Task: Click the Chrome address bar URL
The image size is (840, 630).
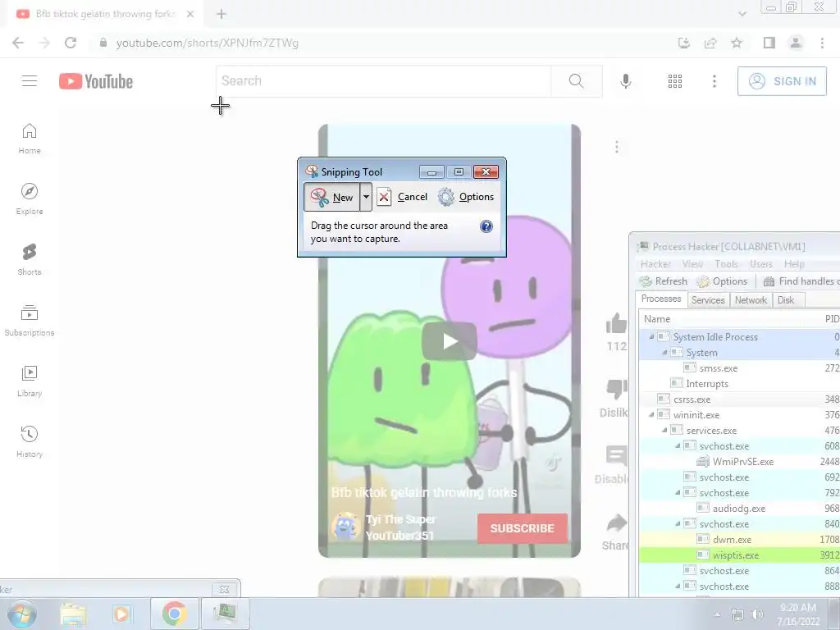Action: click(x=208, y=43)
